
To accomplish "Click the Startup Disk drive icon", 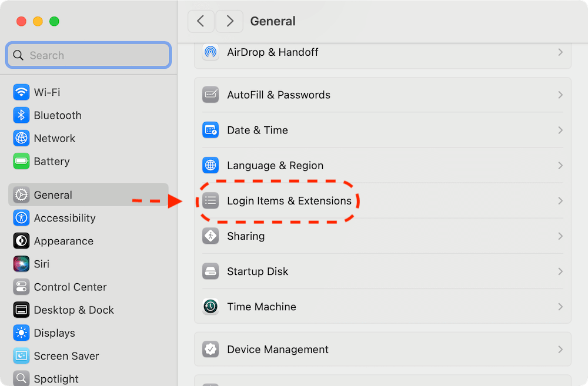I will pos(211,271).
